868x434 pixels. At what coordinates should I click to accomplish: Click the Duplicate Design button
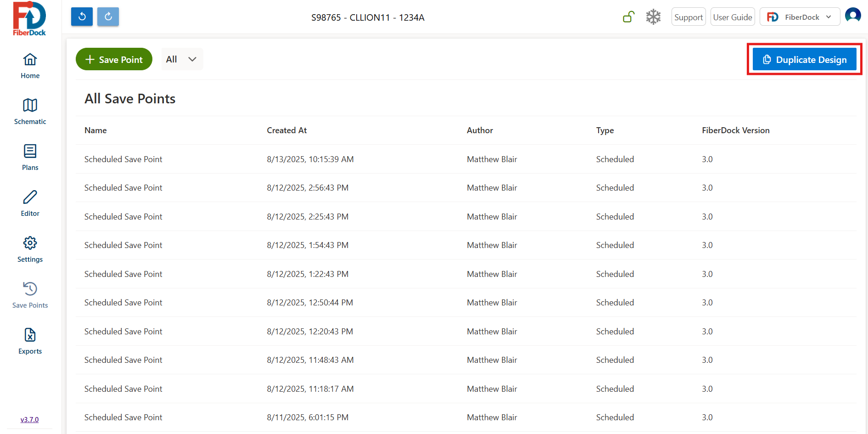click(804, 60)
